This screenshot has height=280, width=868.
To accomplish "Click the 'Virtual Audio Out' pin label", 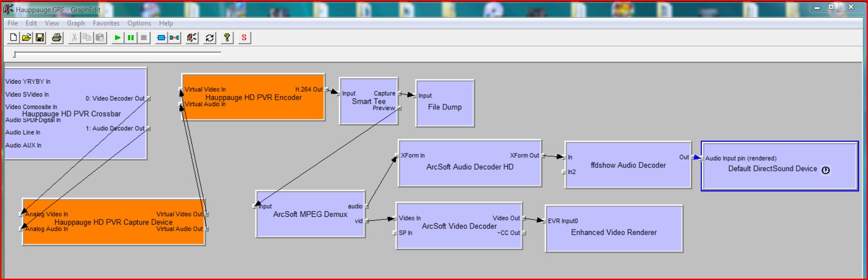I will pyautogui.click(x=180, y=229).
